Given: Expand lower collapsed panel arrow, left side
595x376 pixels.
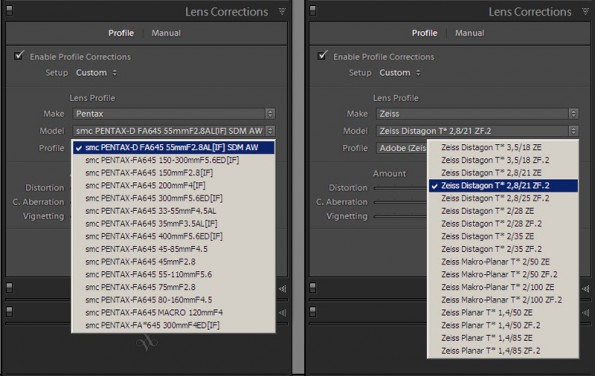Looking at the screenshot, I should click(282, 313).
